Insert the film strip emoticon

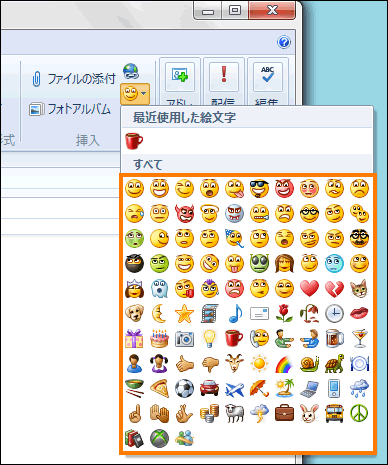click(210, 313)
